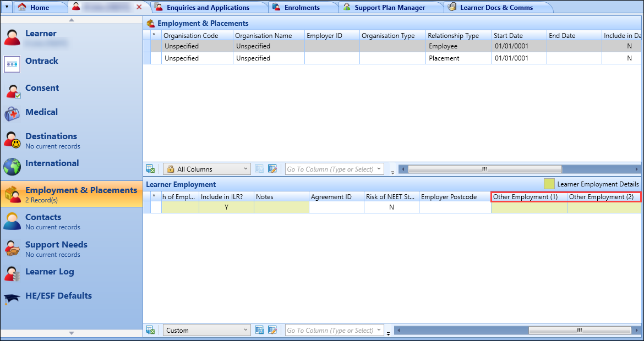Close the current learner tab
This screenshot has height=341, width=644.
click(139, 7)
